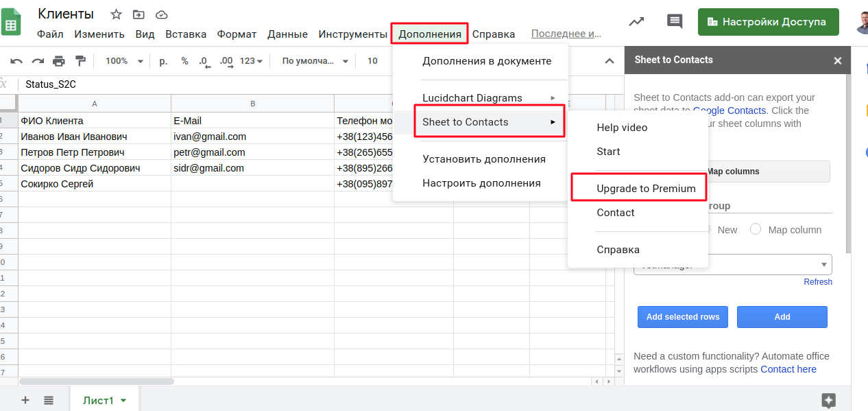
Task: Open the Explore button at bottom right
Action: point(828,401)
